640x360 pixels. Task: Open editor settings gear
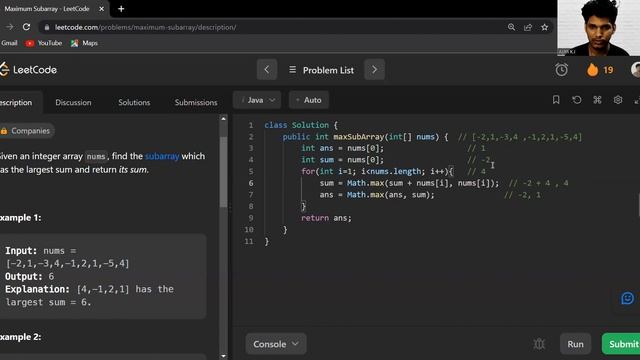[618, 100]
